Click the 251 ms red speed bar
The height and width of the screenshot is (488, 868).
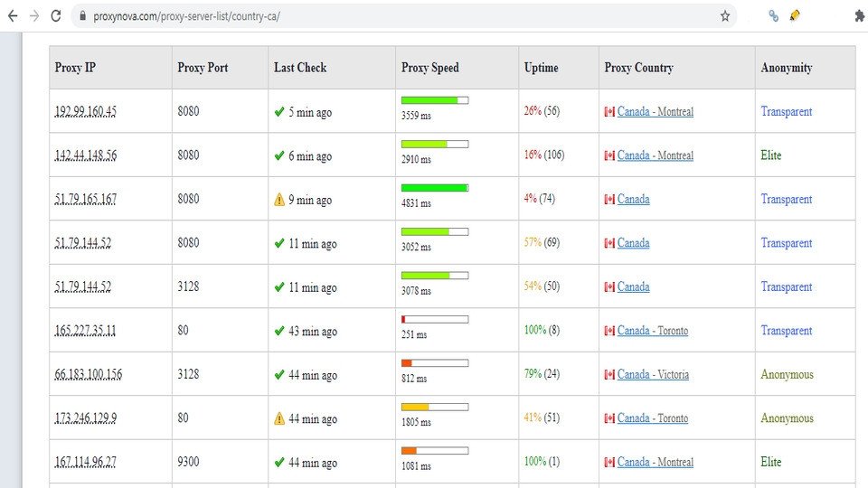click(434, 319)
